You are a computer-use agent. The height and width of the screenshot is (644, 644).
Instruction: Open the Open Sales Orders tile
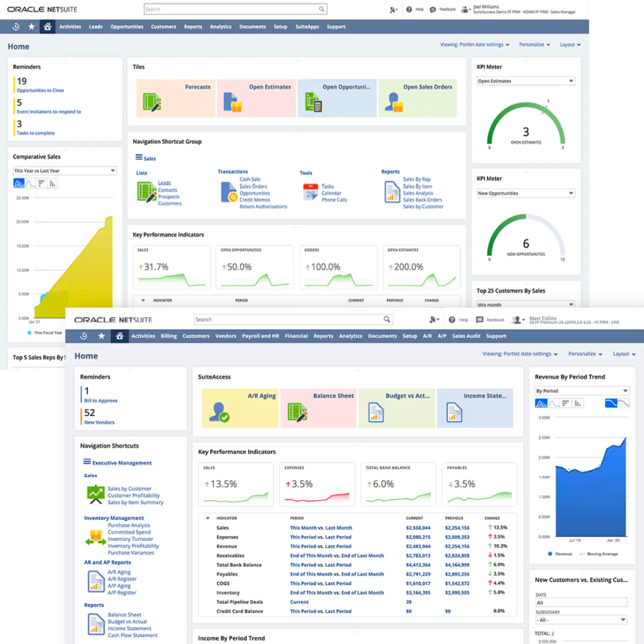tap(417, 98)
